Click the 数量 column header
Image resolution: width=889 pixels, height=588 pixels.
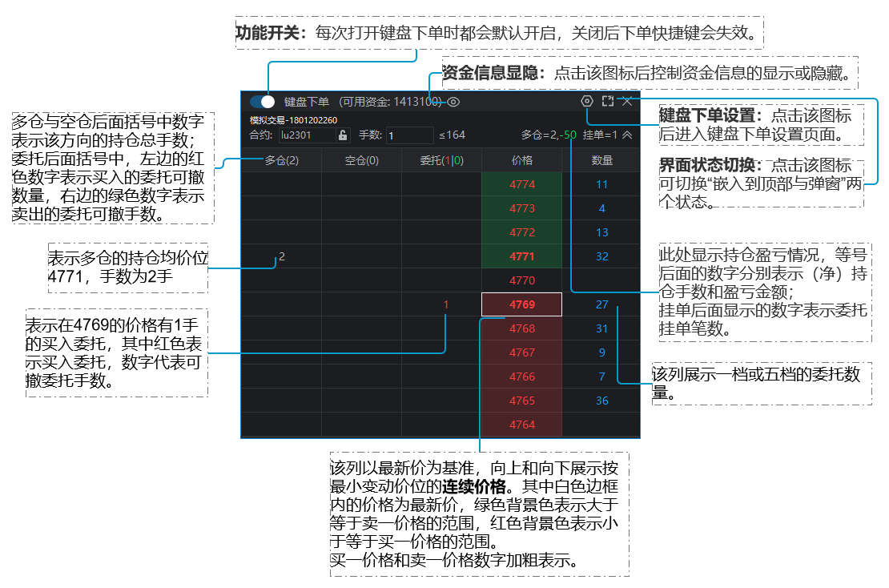[x=601, y=160]
